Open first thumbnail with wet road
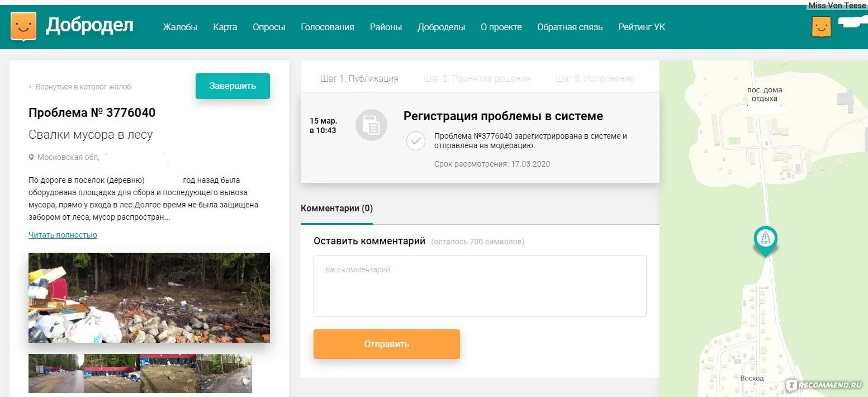Screen dimensions: 868x397 pyautogui.click(x=56, y=374)
